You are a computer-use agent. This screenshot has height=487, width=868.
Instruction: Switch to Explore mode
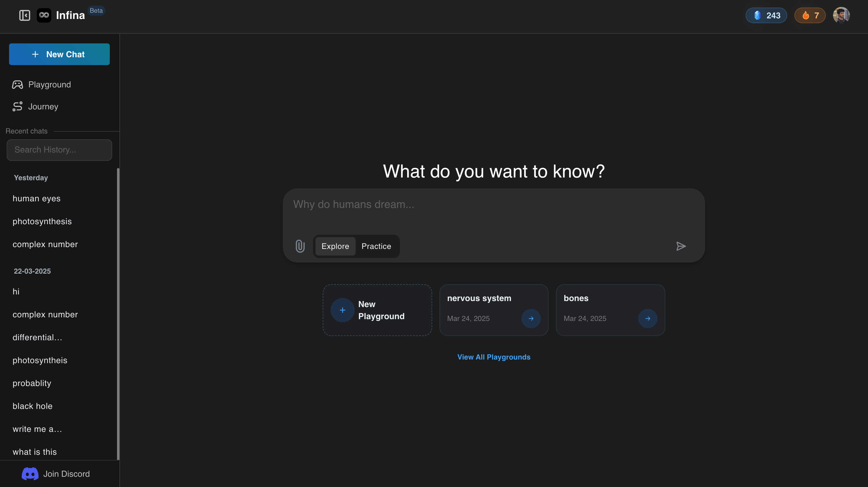(x=335, y=246)
